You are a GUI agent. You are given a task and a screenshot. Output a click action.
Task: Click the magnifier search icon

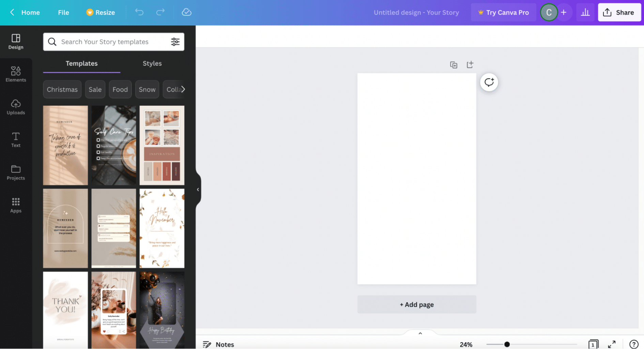[x=52, y=42]
